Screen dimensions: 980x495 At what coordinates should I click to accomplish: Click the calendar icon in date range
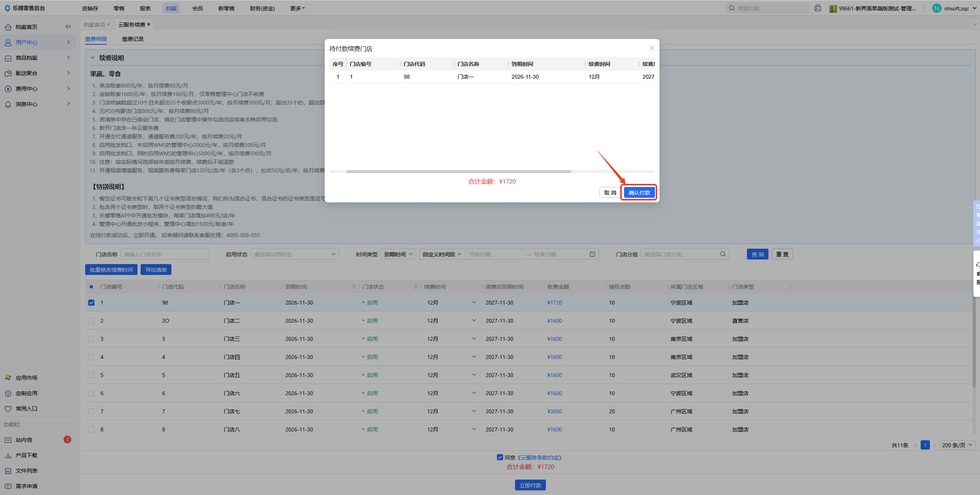point(592,254)
